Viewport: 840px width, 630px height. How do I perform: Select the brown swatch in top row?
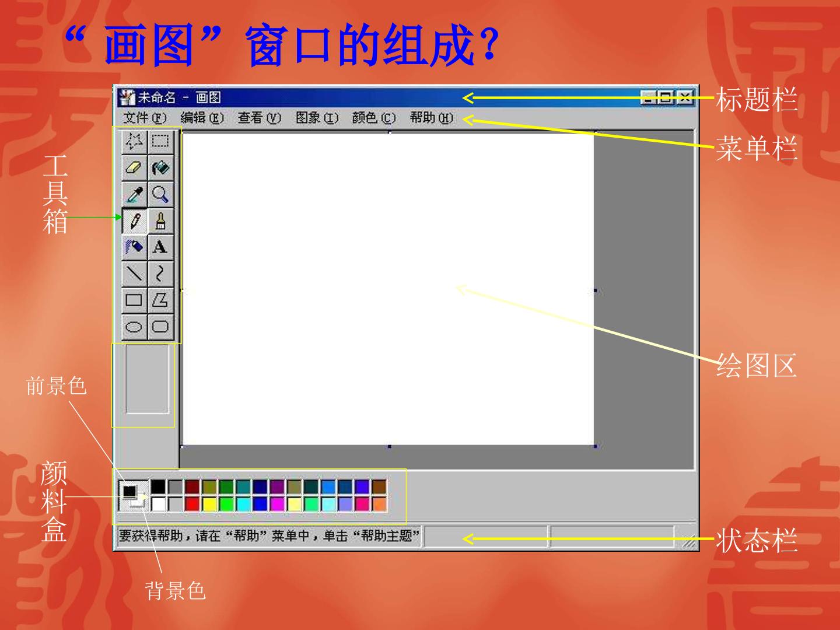[379, 487]
